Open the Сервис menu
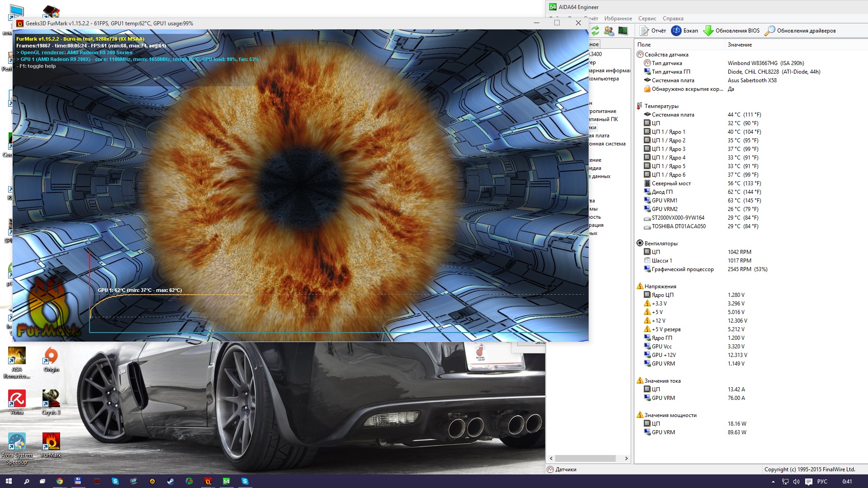The width and height of the screenshot is (868, 488). click(x=647, y=19)
